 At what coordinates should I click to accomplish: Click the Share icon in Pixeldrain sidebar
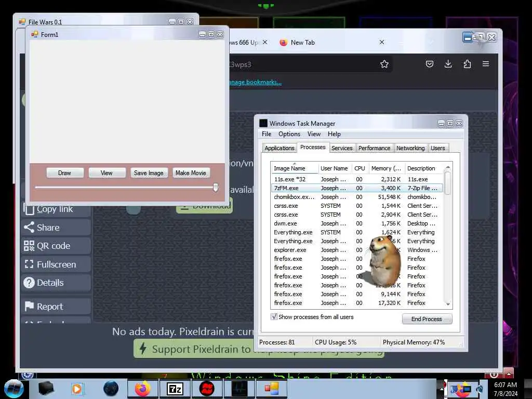point(29,228)
